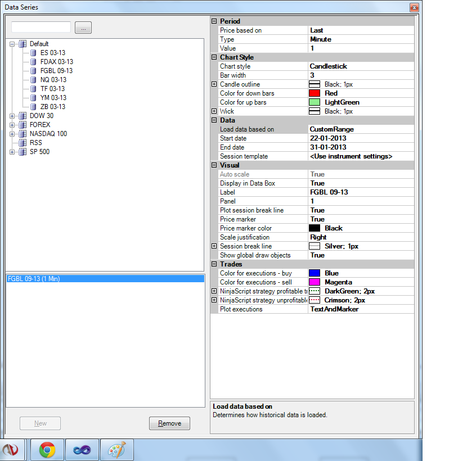Click the ES 03-13 instrument icon
Image resolution: width=476 pixels, height=461 pixels.
click(33, 53)
